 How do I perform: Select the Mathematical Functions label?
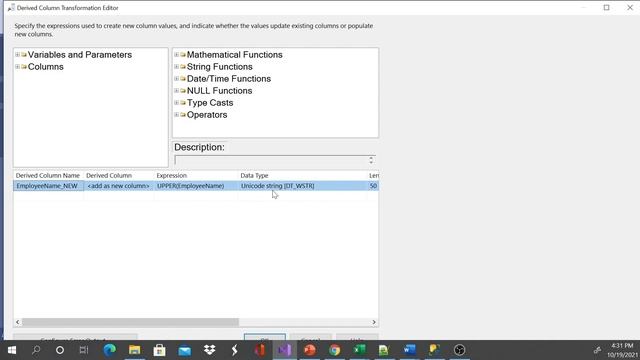click(235, 55)
